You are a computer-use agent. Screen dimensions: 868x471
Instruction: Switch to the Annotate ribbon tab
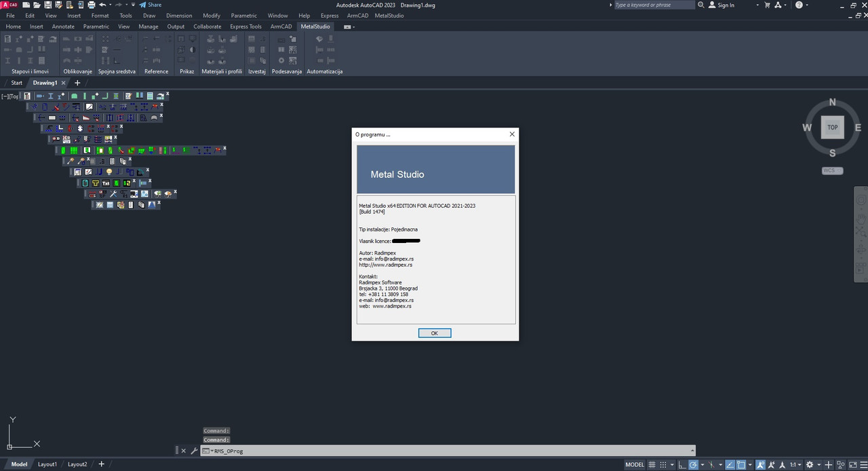point(63,26)
